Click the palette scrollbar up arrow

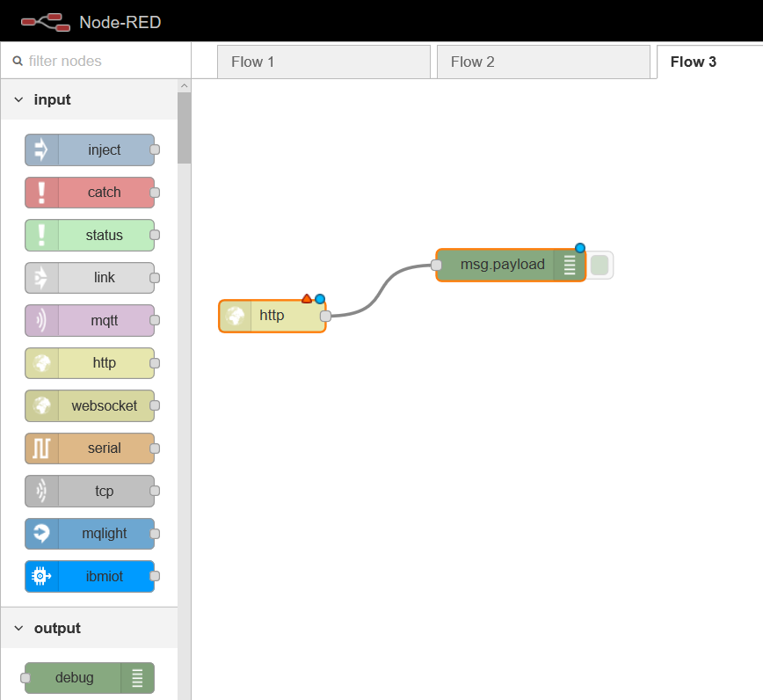[184, 85]
